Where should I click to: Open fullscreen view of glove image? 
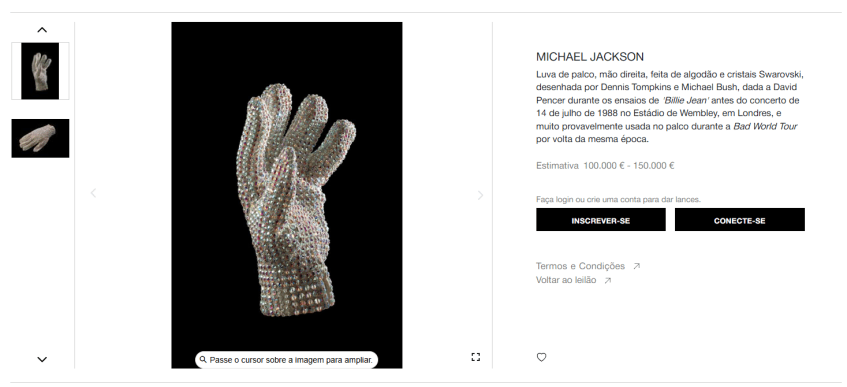point(475,357)
